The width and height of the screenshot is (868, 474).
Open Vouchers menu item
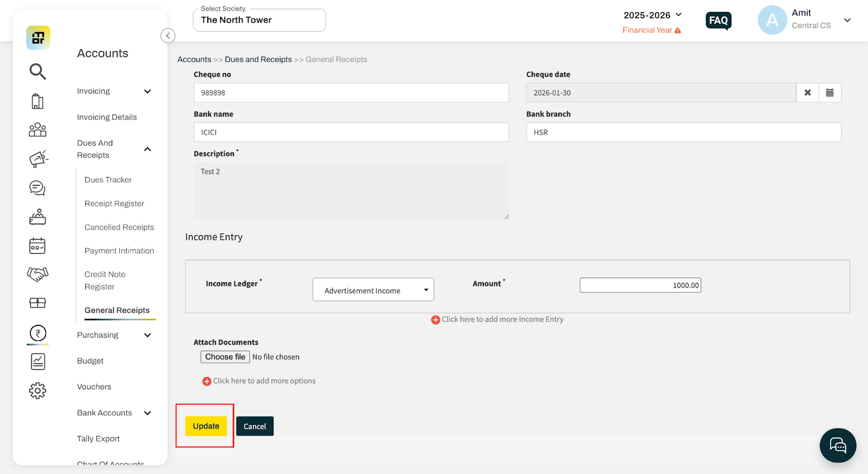[x=94, y=387]
